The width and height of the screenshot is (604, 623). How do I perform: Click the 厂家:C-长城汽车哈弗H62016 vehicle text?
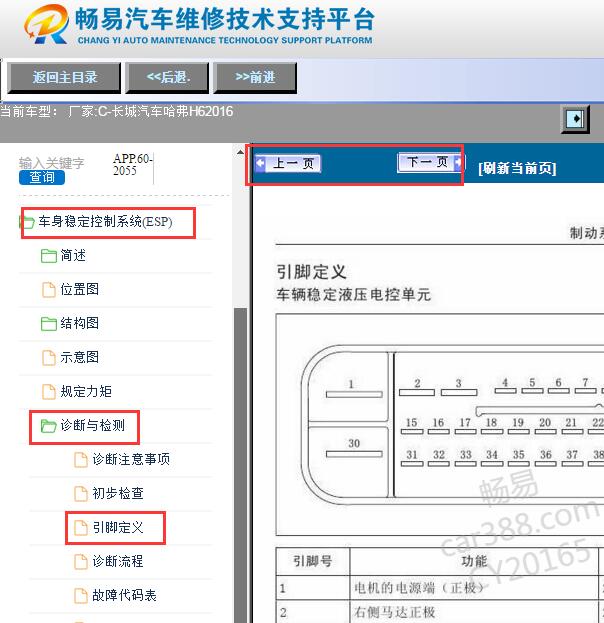[x=151, y=111]
